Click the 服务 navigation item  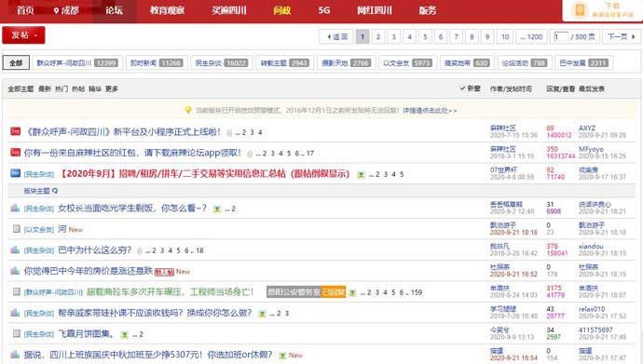[x=428, y=10]
